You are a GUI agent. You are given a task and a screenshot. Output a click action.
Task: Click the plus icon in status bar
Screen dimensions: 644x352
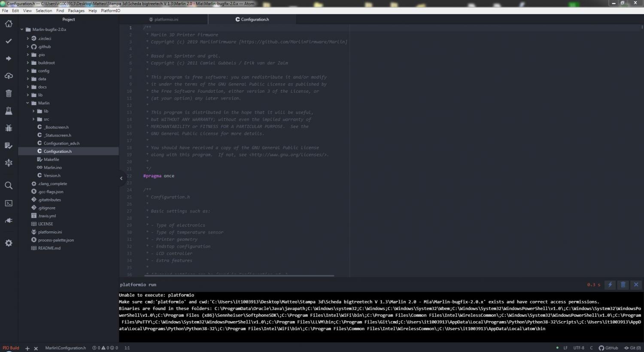tap(27, 348)
